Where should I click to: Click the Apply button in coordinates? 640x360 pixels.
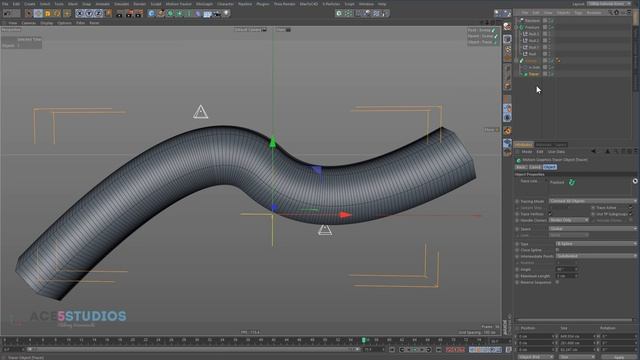619,357
